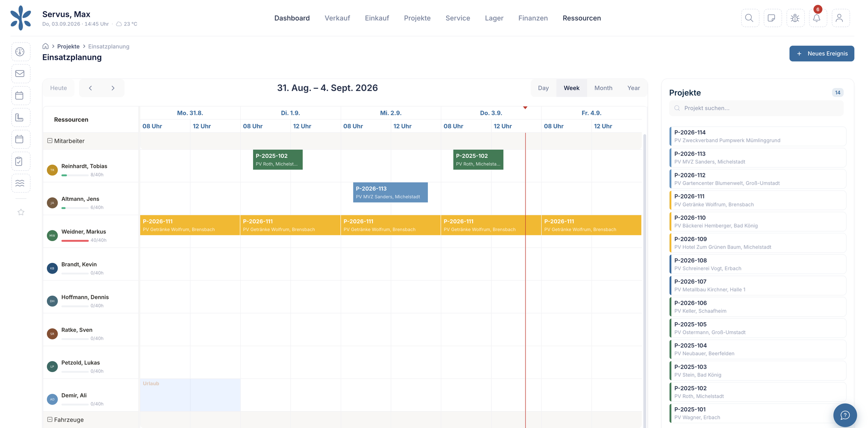
Task: Select blue P-2026-113 event on Wednesday
Action: (390, 193)
